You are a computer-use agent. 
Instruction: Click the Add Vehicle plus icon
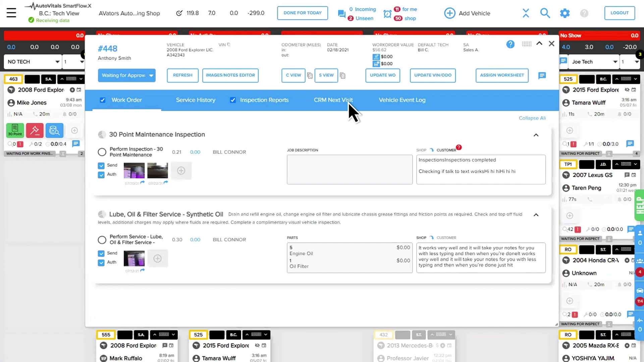(449, 13)
